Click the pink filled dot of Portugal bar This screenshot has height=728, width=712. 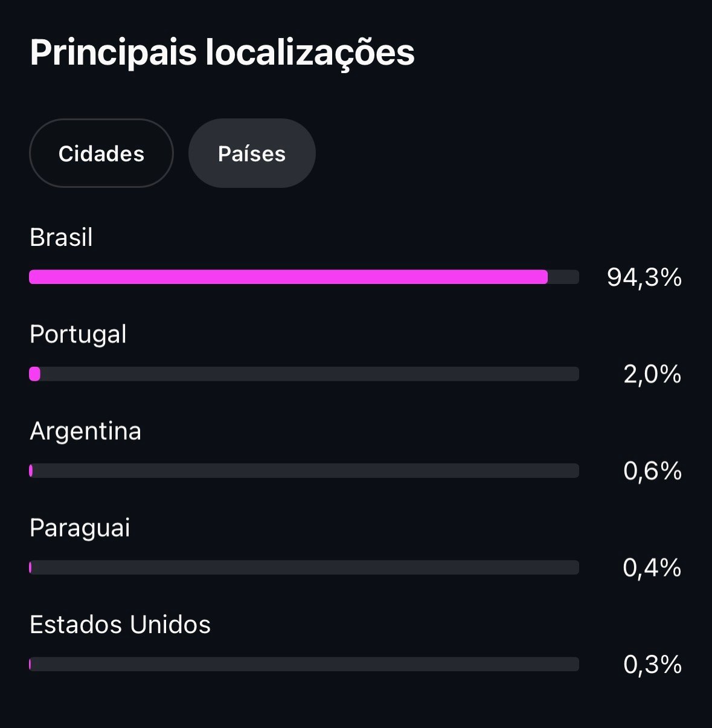[35, 374]
